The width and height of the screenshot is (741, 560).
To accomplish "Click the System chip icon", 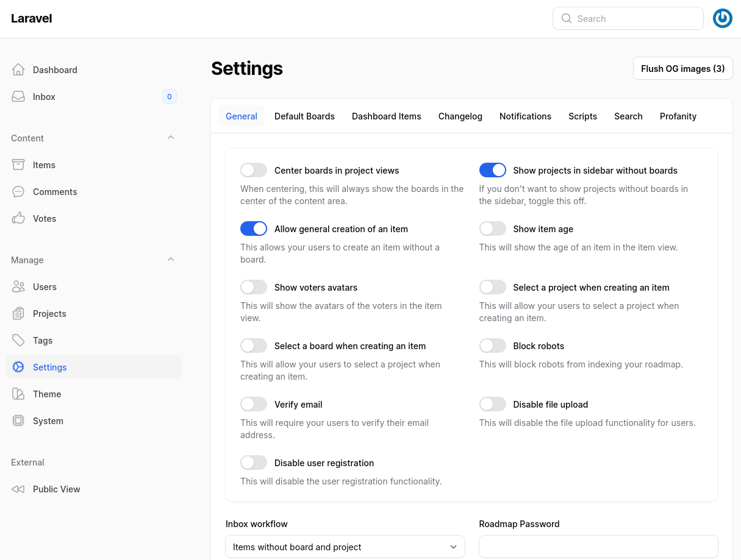I will [x=18, y=420].
